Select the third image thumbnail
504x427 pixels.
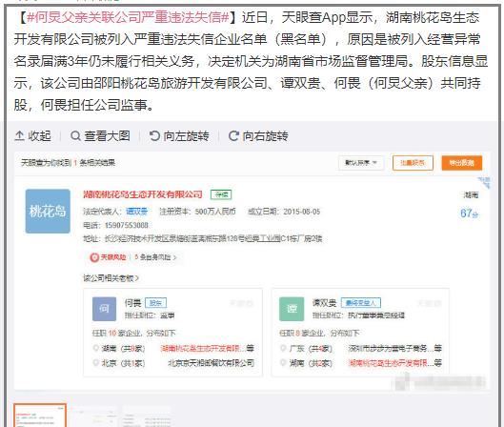pos(148,417)
